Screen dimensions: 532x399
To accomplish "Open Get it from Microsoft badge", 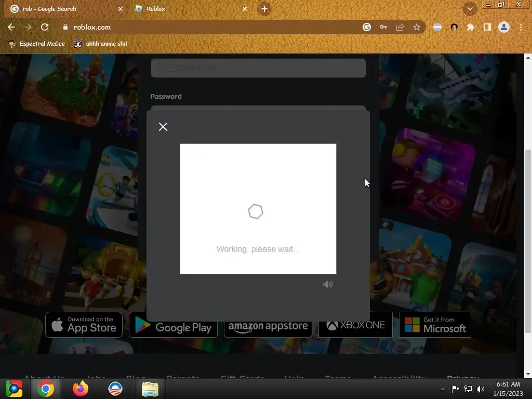I will point(435,325).
